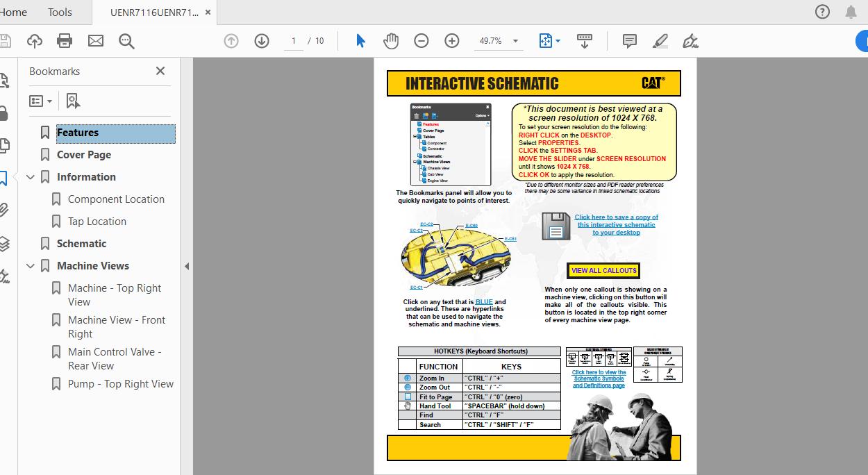The image size is (868, 475).
Task: Click the upload to cloud icon
Action: (35, 41)
